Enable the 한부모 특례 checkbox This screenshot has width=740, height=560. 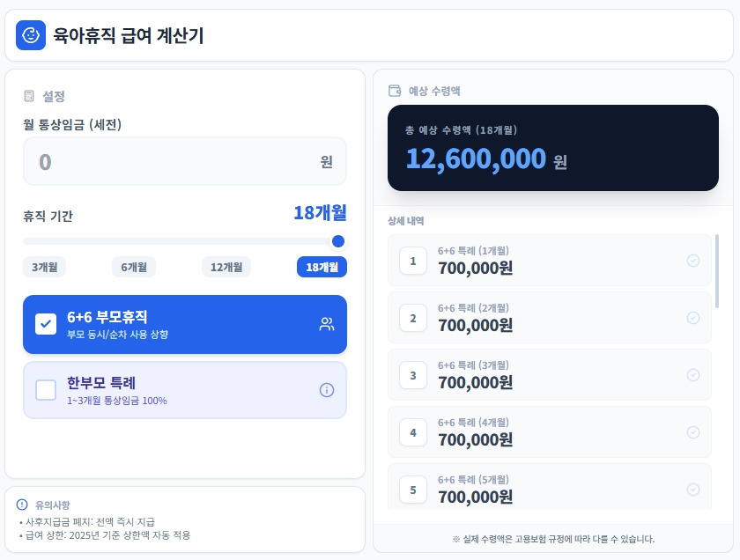click(46, 390)
